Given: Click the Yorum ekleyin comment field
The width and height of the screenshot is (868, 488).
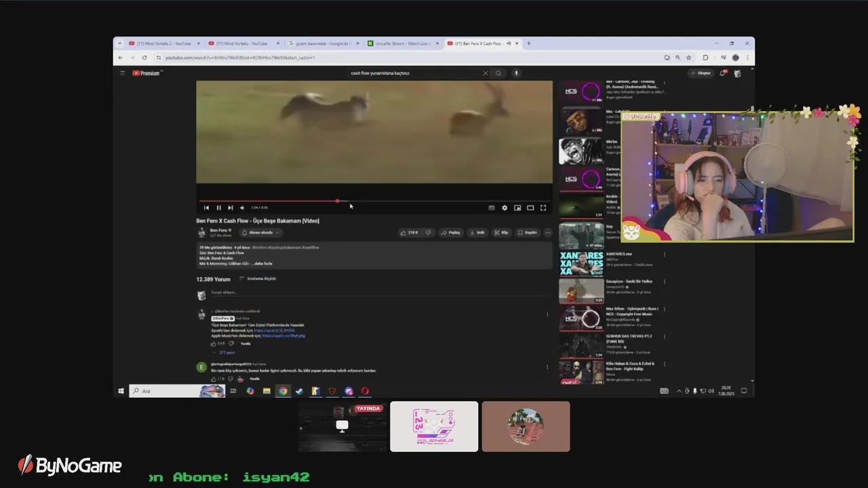Looking at the screenshot, I should click(380, 293).
